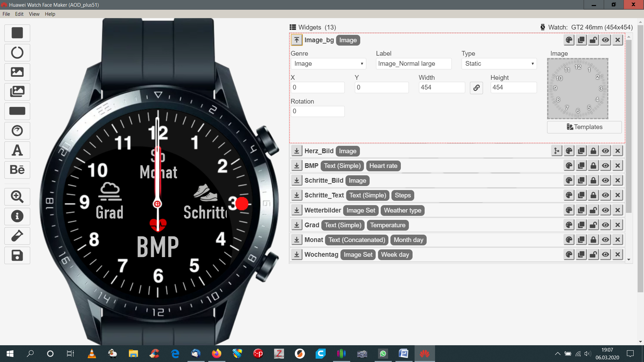Open the Genre dropdown
Screen dimensions: 644x362
tap(328, 64)
